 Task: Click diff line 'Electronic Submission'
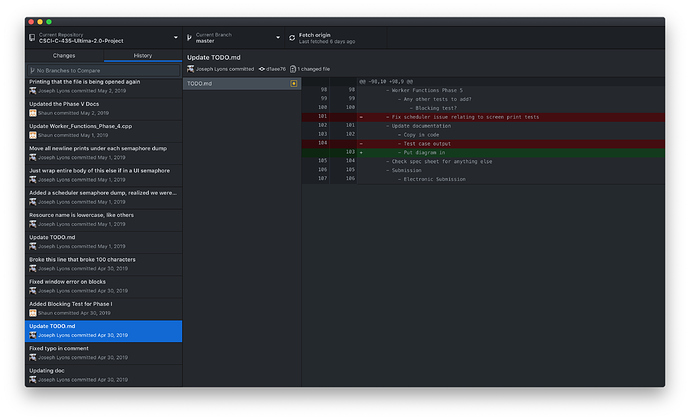[483, 179]
